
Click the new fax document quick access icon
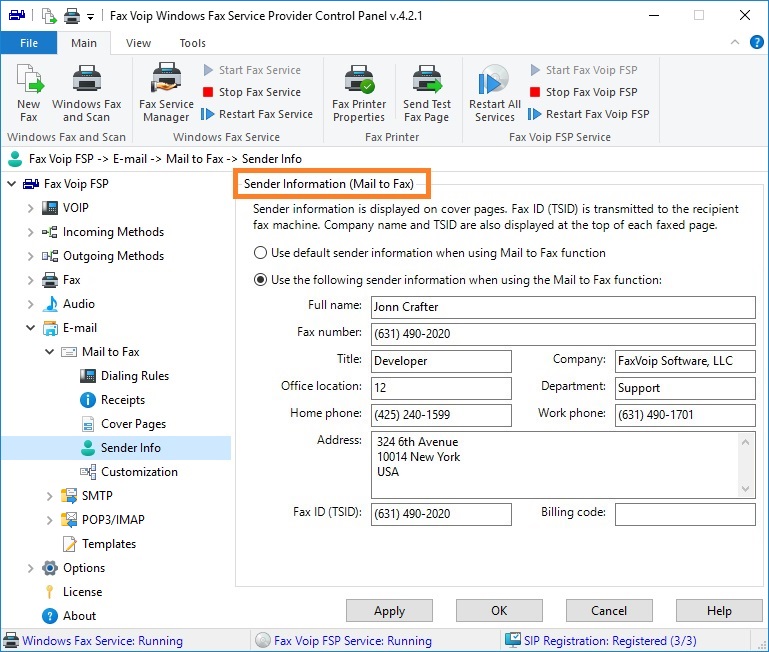pyautogui.click(x=49, y=16)
